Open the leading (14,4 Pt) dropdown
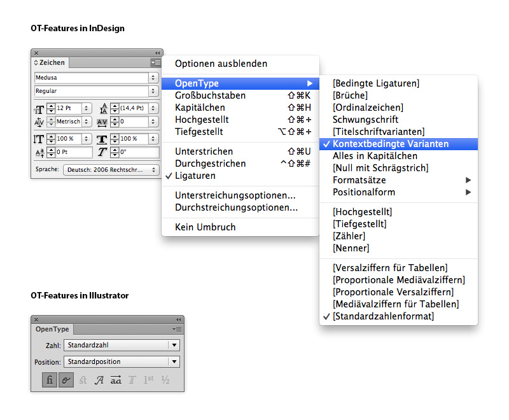 [153, 108]
